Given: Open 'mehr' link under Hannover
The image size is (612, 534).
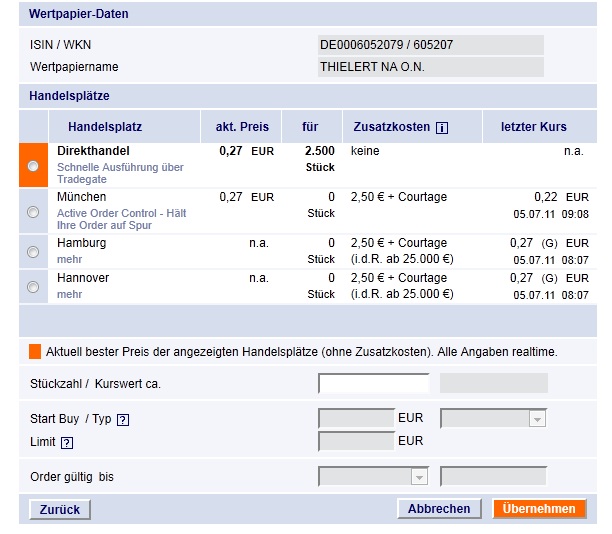Looking at the screenshot, I should [x=69, y=294].
